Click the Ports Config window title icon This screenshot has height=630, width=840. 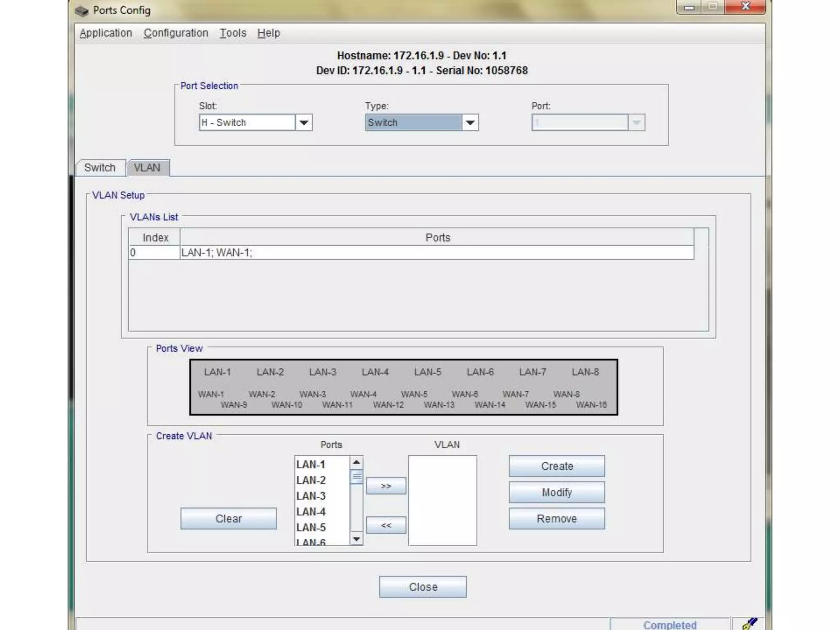click(82, 10)
